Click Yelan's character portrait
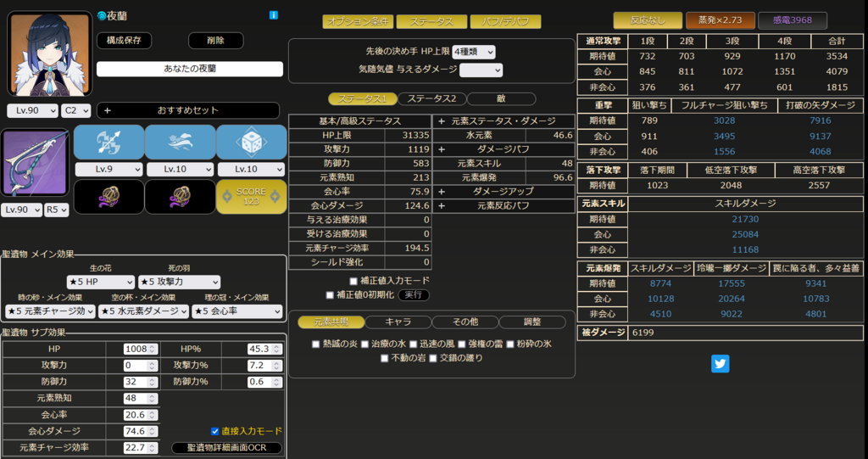Screen dimensions: 868x459 click(50, 53)
